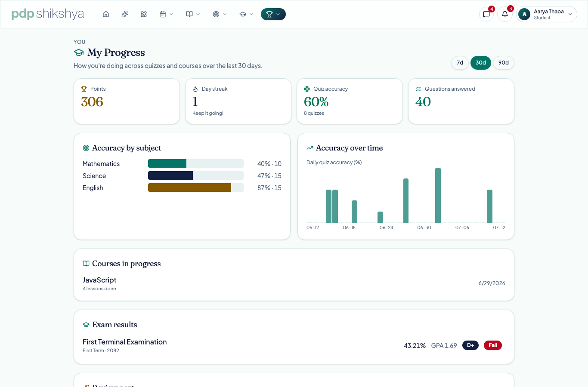588x387 pixels.
Task: Open the target goals menu
Action: (220, 14)
